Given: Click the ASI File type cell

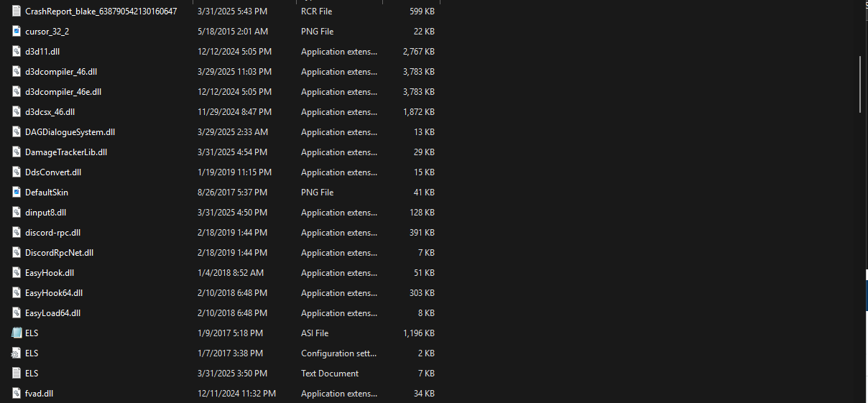Looking at the screenshot, I should pyautogui.click(x=315, y=333).
